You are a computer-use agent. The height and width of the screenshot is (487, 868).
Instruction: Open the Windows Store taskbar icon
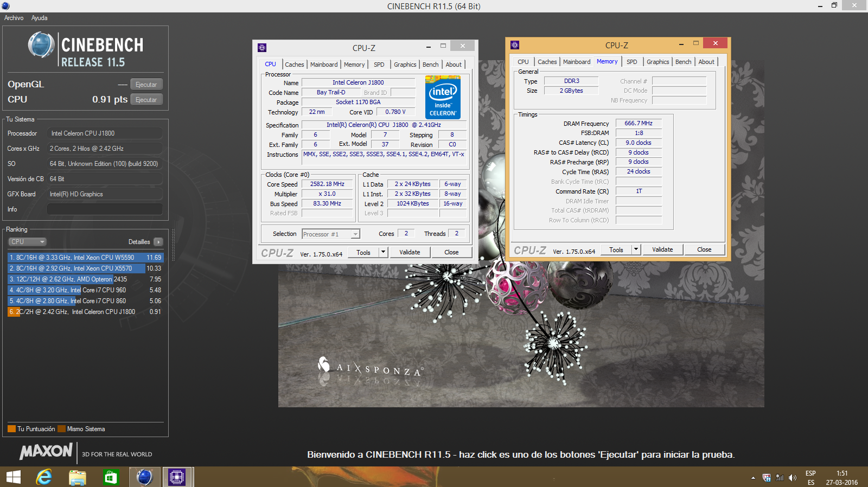[111, 477]
